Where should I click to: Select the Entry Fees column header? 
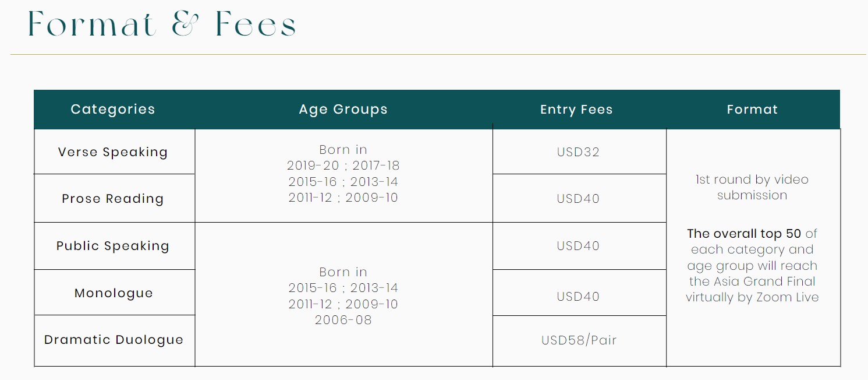coord(576,110)
